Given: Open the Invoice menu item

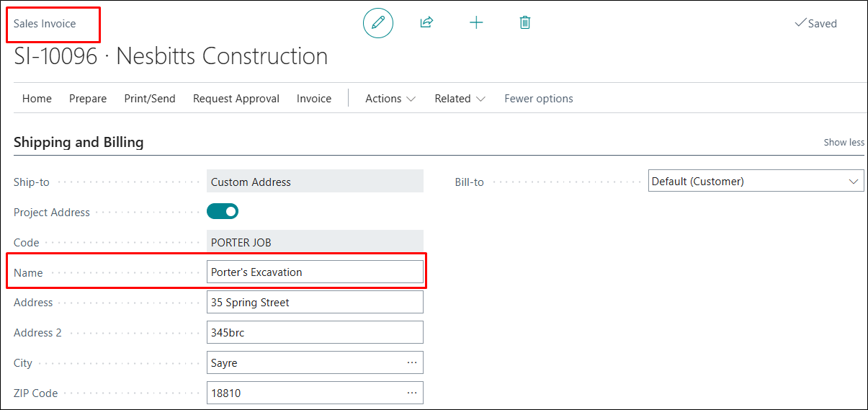Looking at the screenshot, I should coord(314,99).
